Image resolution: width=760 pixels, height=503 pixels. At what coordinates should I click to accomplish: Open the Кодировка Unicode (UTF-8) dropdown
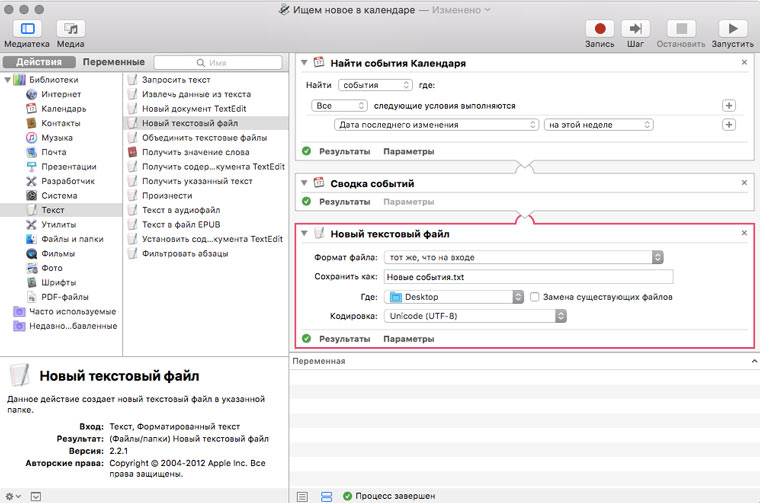pos(475,316)
